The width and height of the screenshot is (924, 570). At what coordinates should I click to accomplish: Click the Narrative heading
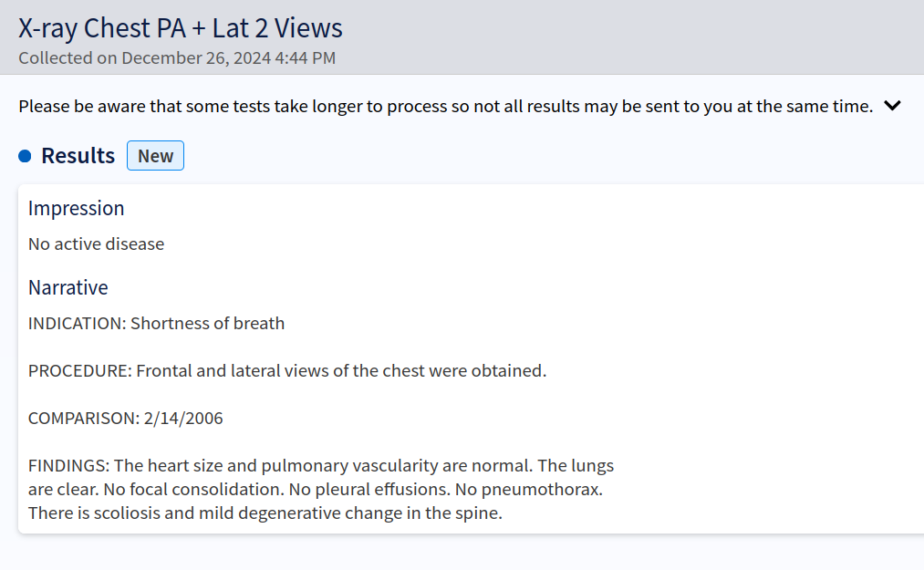coord(67,287)
